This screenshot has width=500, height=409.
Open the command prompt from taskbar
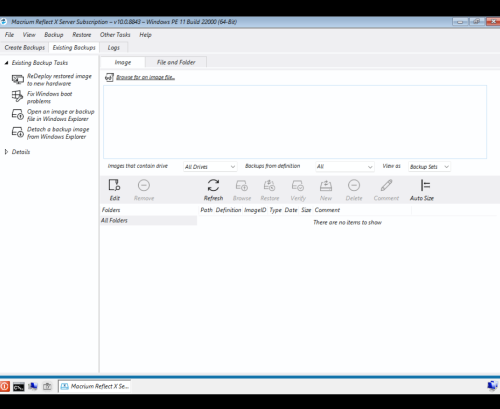19,387
